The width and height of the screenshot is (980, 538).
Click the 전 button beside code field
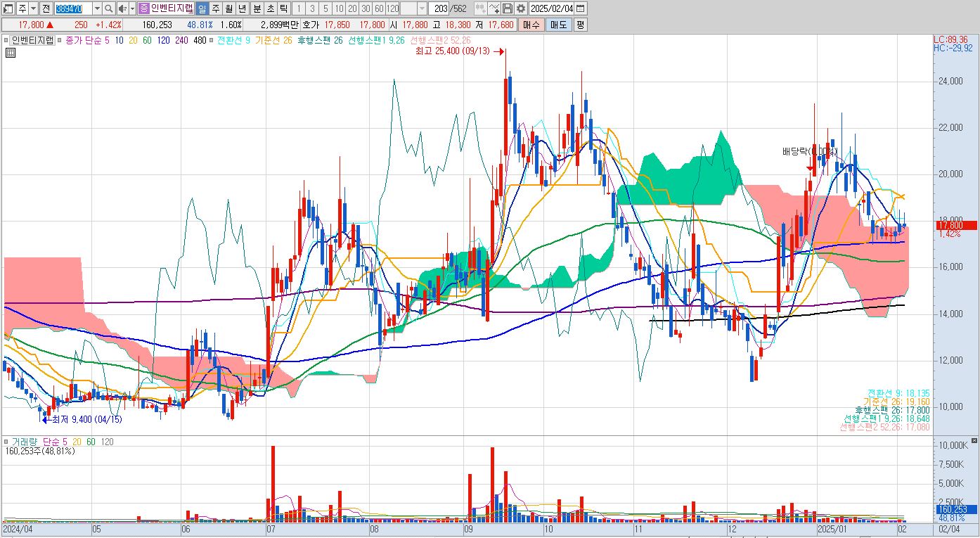(x=46, y=8)
